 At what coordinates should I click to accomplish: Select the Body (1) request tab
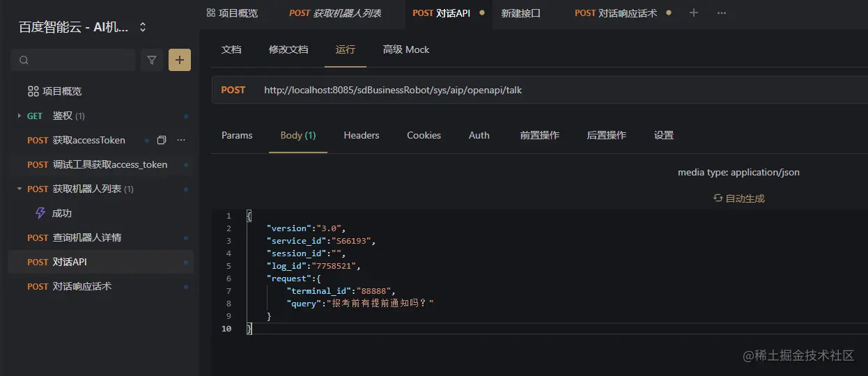pos(298,135)
